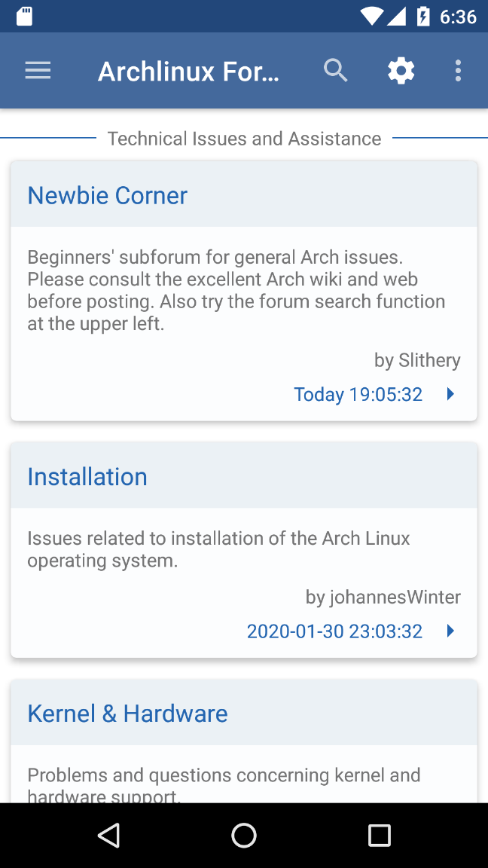This screenshot has width=488, height=868.
Task: Tap the arrow beside Today 19:05:32
Action: (x=450, y=394)
